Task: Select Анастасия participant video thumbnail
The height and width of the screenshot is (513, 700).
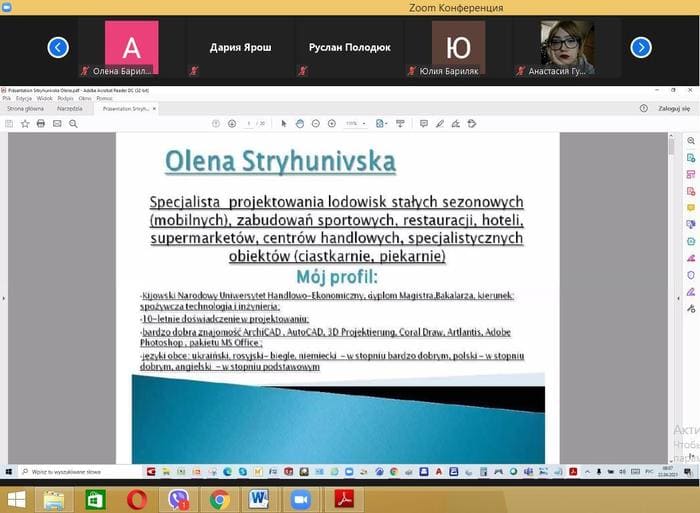Action: 567,48
